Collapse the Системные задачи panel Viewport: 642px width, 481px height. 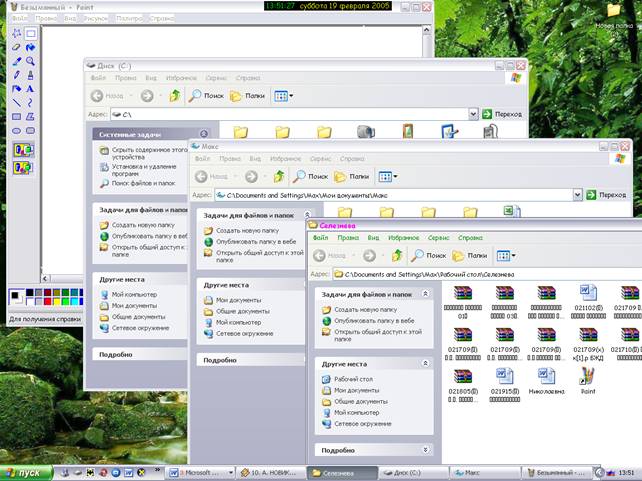pos(203,133)
